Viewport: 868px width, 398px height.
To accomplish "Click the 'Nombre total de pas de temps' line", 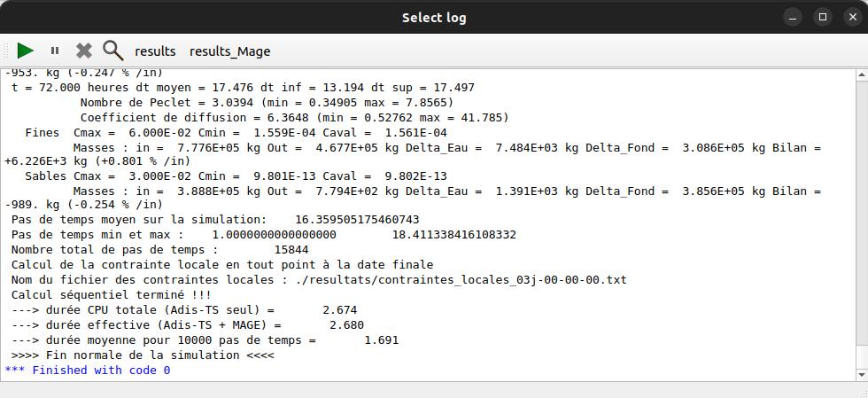I will [x=159, y=250].
